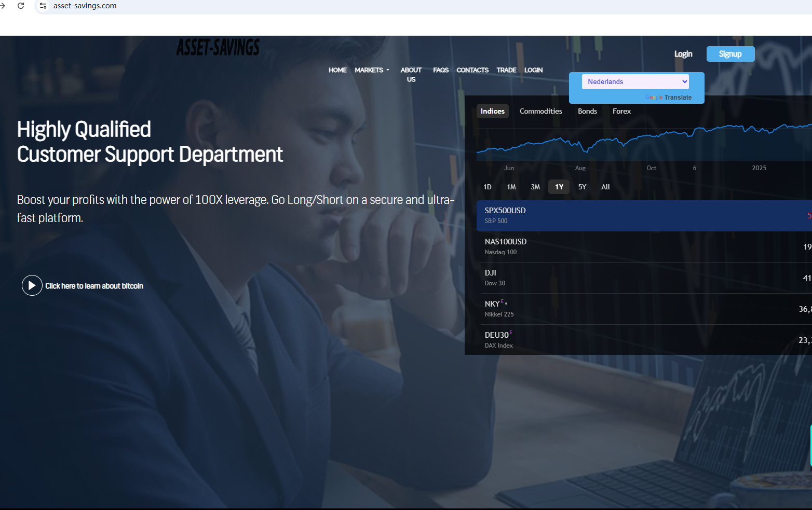Select the DEU30 DAX Index row

pyautogui.click(x=644, y=340)
